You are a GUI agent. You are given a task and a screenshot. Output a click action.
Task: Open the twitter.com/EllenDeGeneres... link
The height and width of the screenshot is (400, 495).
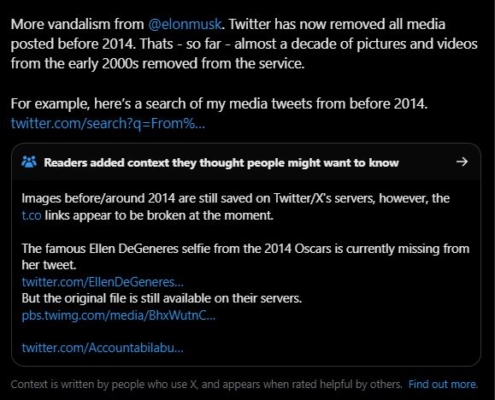click(x=102, y=282)
